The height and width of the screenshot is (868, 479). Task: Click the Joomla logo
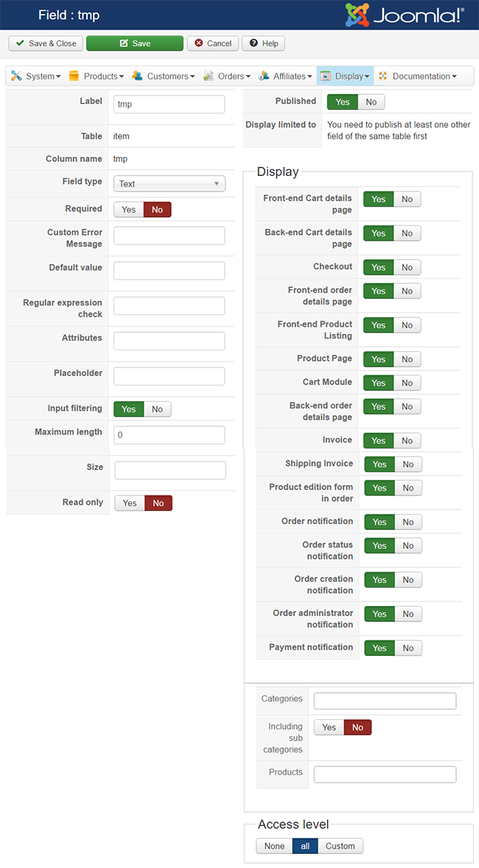405,15
